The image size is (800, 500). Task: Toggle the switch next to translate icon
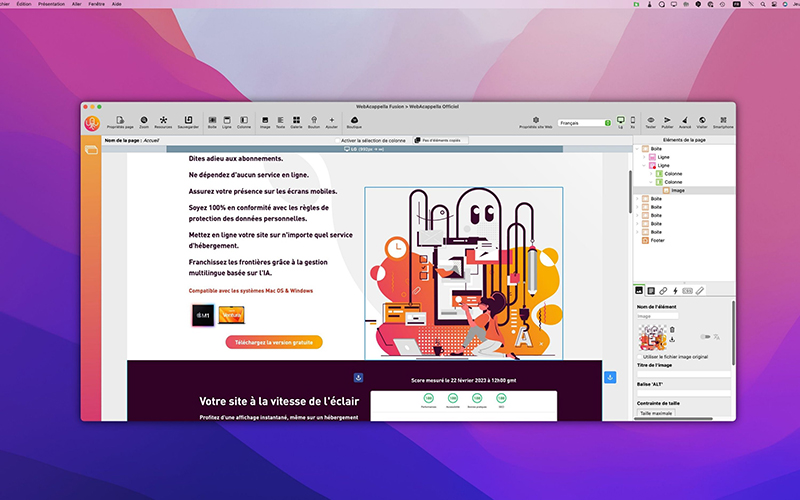tap(705, 337)
